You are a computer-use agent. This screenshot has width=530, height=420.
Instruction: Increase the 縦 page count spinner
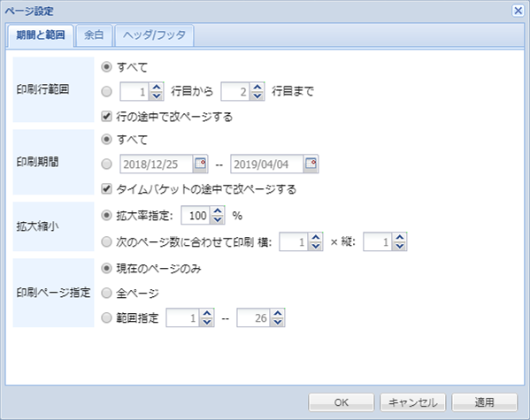click(x=400, y=238)
